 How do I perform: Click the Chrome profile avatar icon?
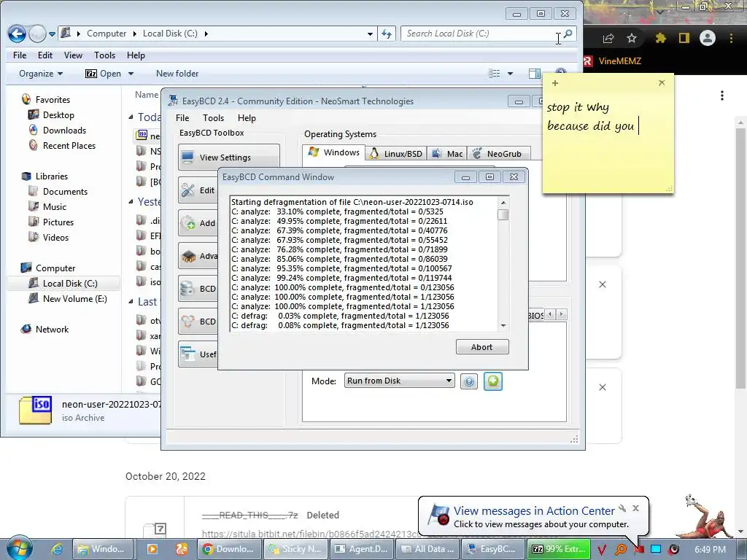click(x=708, y=38)
